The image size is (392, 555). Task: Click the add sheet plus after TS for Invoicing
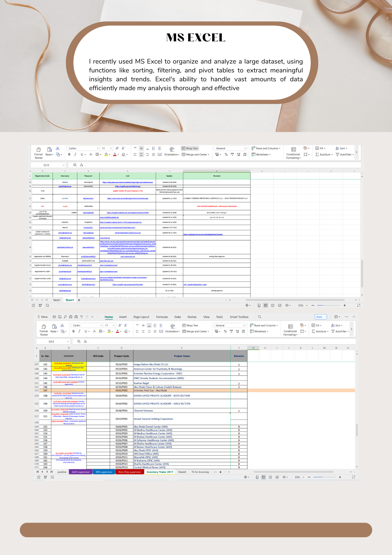tap(220, 472)
